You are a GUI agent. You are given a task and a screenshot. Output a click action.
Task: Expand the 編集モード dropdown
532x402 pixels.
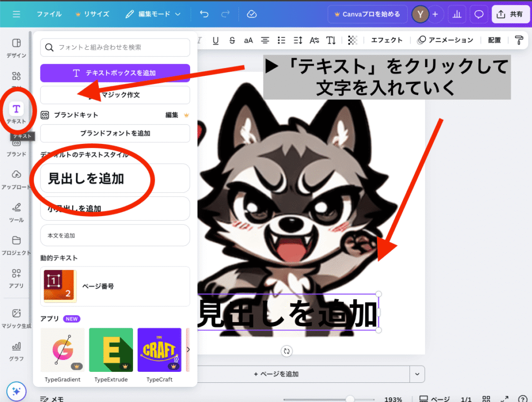point(153,14)
